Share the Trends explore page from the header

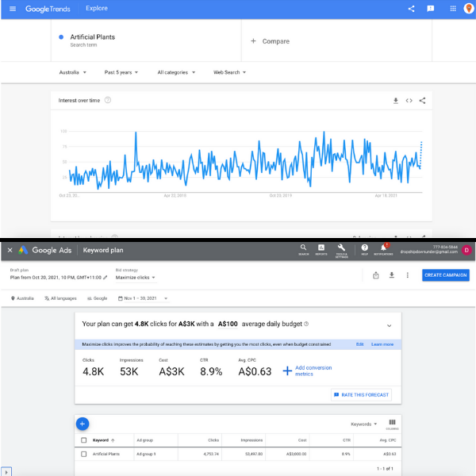411,9
